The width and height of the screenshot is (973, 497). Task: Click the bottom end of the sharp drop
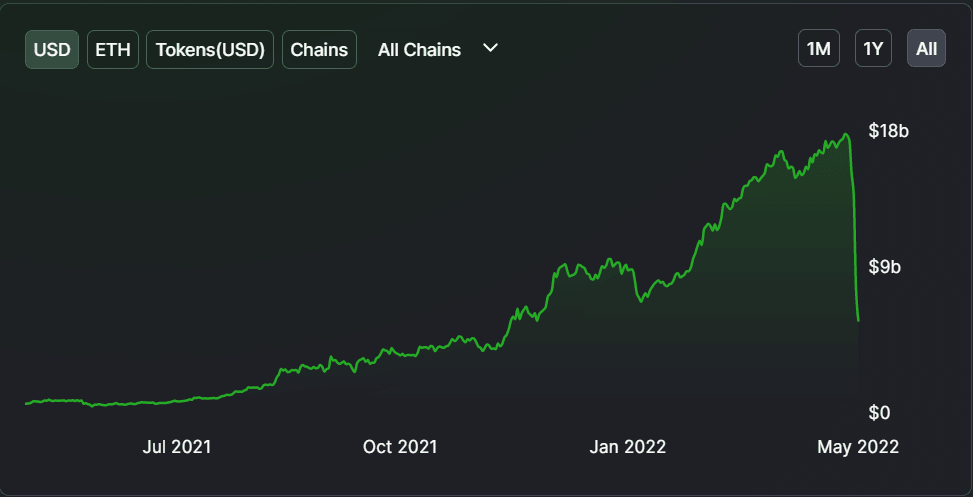pos(858,320)
